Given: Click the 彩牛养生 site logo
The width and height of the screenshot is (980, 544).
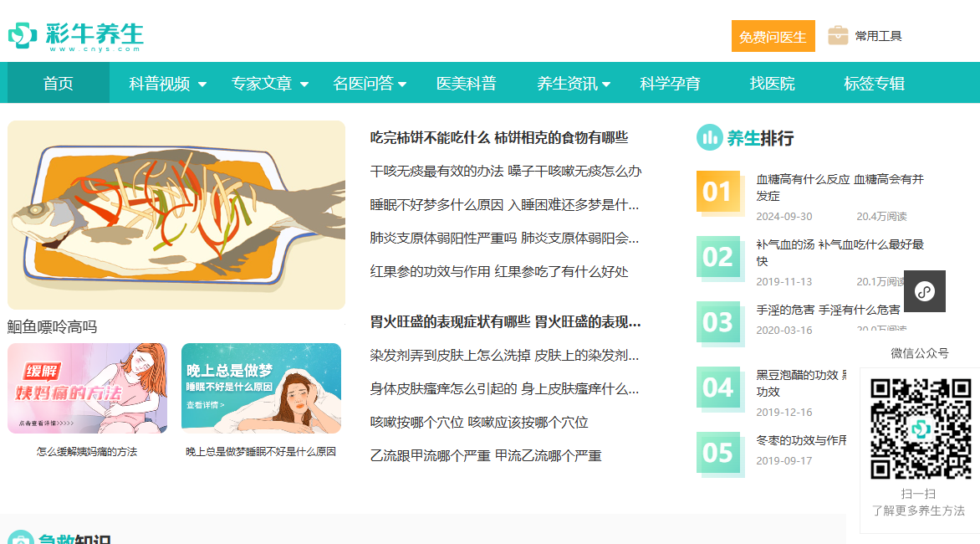Looking at the screenshot, I should 76,35.
